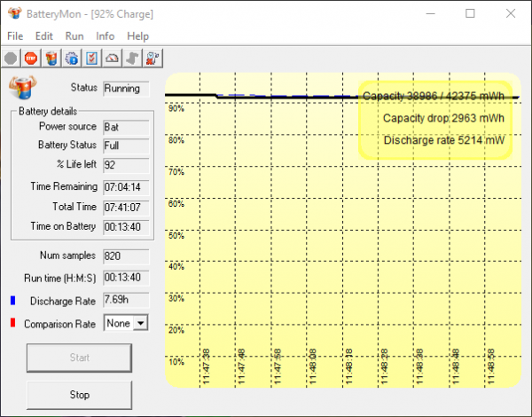Click the help-figure toolbar icon
This screenshot has width=532, height=417.
pos(153,59)
